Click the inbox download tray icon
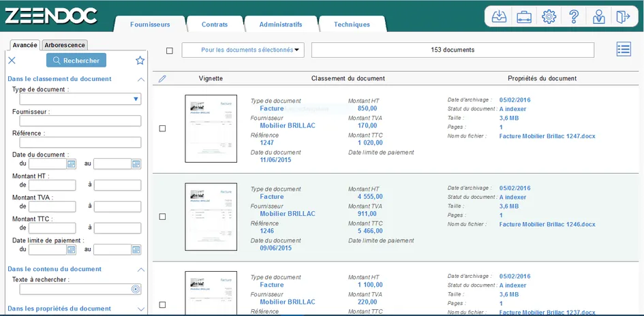 coord(500,16)
